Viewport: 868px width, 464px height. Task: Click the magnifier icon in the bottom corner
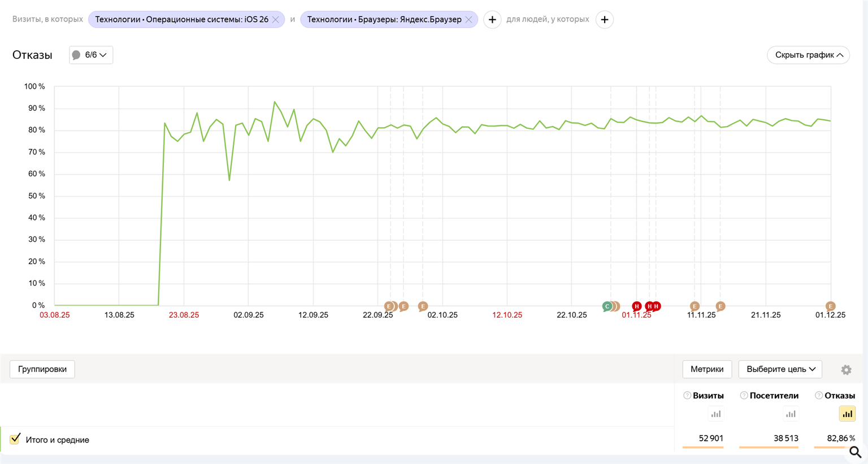pyautogui.click(x=855, y=452)
